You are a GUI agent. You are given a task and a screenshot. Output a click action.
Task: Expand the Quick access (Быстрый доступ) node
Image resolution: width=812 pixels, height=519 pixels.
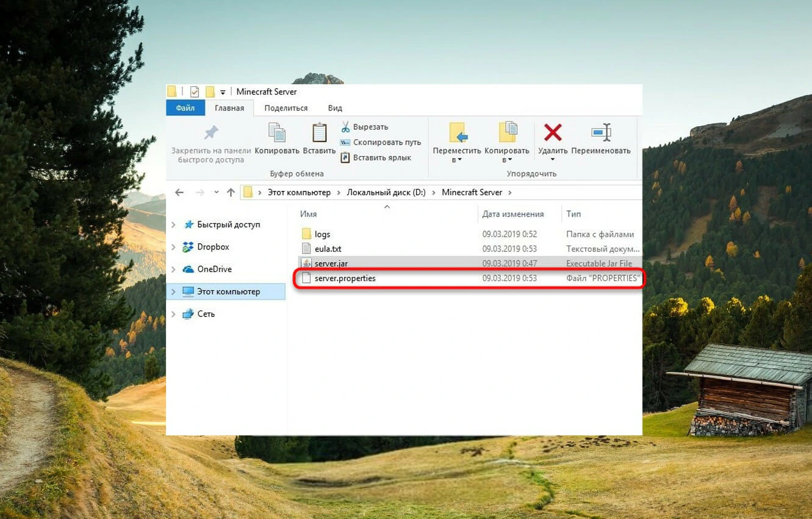[173, 225]
